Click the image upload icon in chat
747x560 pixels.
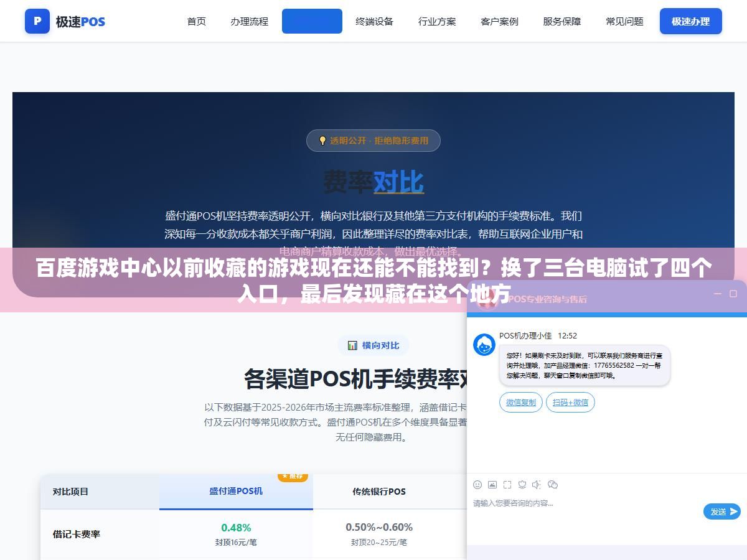pyautogui.click(x=492, y=484)
